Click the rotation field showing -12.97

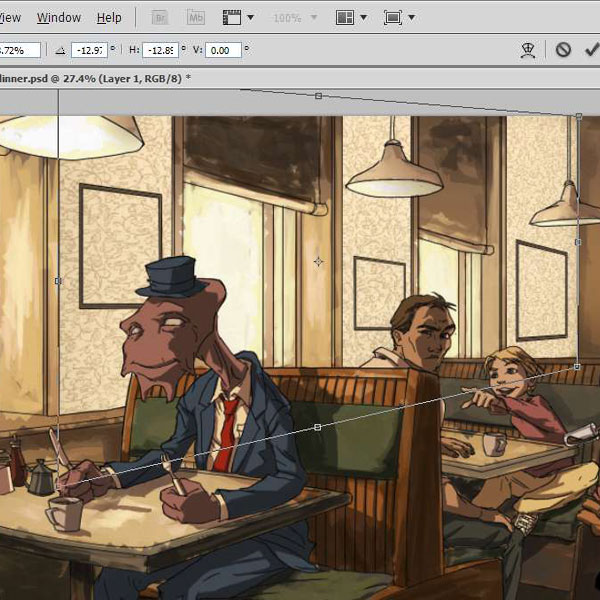click(89, 50)
